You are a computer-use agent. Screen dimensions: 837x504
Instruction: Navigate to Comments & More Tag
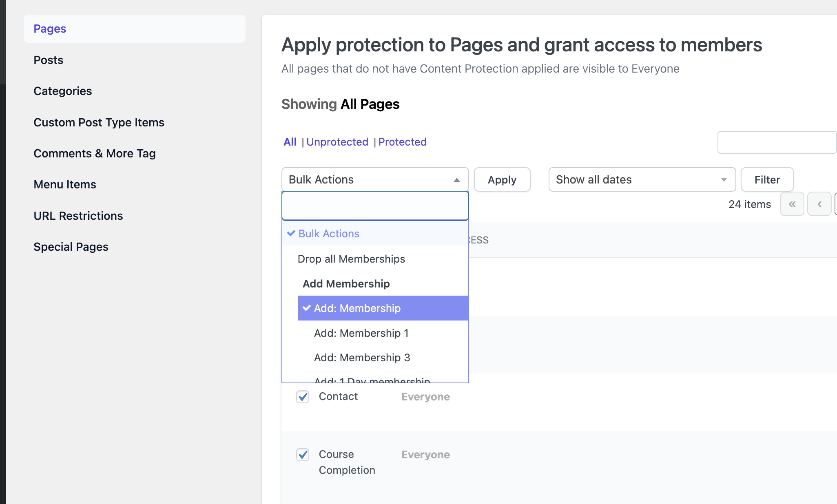[x=95, y=153]
